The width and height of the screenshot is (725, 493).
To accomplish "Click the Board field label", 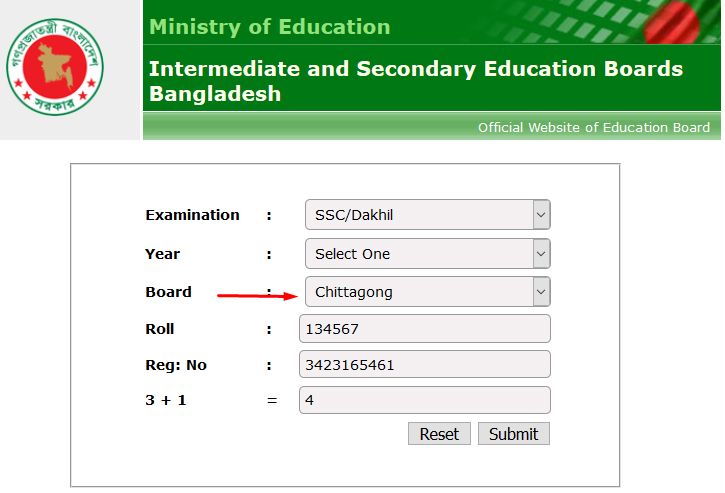I will coord(168,292).
